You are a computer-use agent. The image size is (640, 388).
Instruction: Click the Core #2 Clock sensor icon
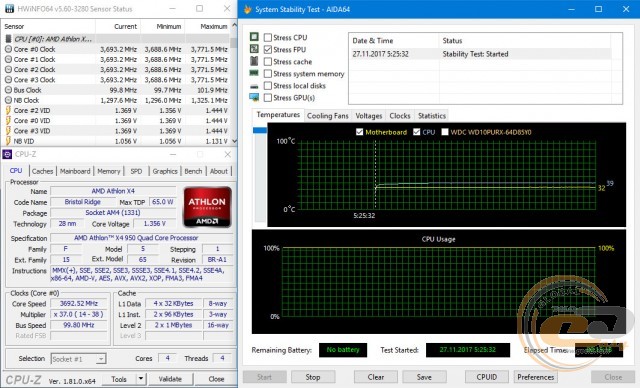8,69
